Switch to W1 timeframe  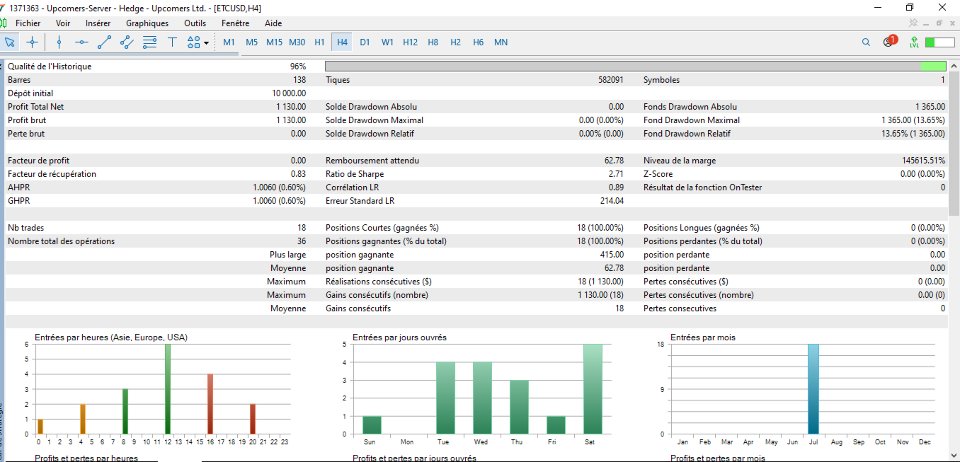[387, 42]
